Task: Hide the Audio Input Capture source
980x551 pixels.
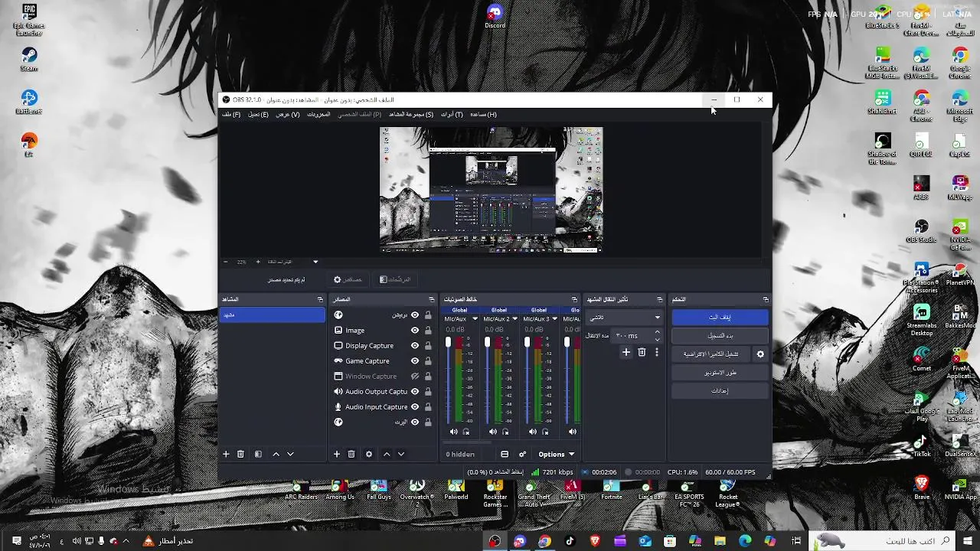Action: click(x=415, y=406)
